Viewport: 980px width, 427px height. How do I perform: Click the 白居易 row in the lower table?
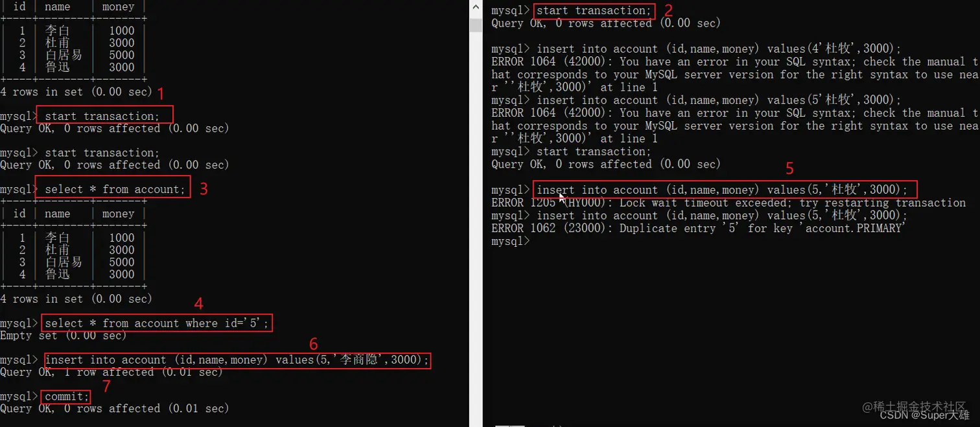point(73,262)
